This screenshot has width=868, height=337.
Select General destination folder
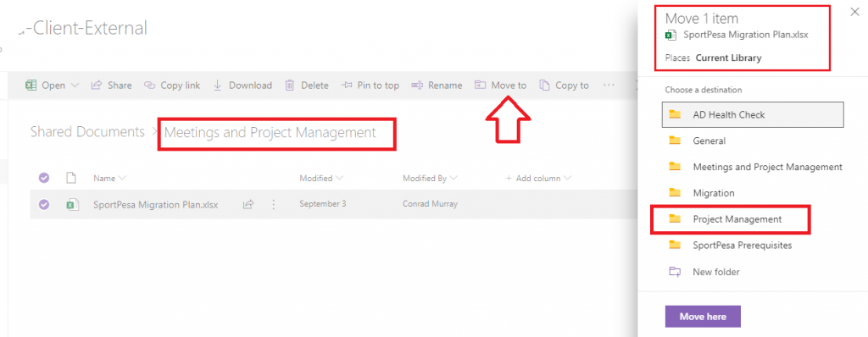pos(753,141)
